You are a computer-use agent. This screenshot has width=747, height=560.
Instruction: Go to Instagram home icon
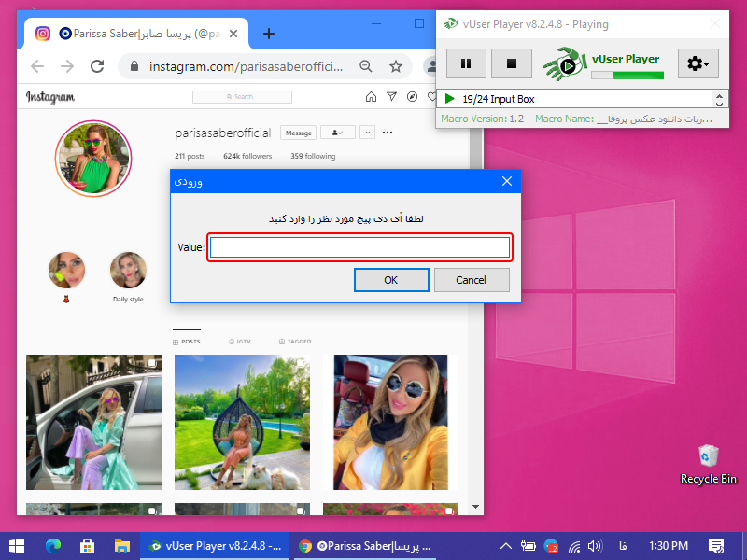point(371,97)
